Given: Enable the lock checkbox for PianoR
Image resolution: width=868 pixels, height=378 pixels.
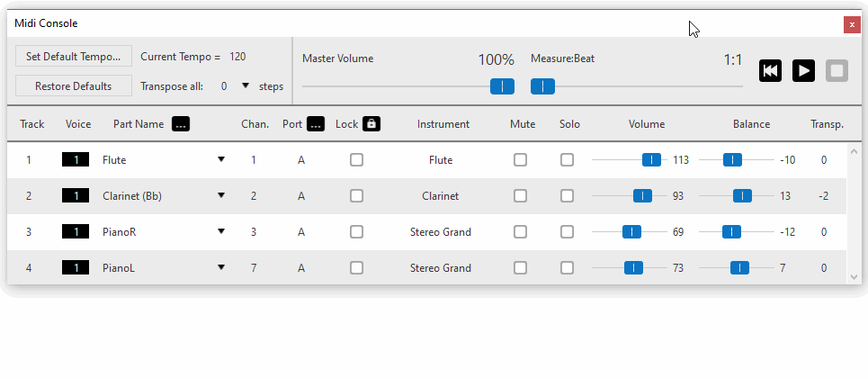Looking at the screenshot, I should pos(356,232).
